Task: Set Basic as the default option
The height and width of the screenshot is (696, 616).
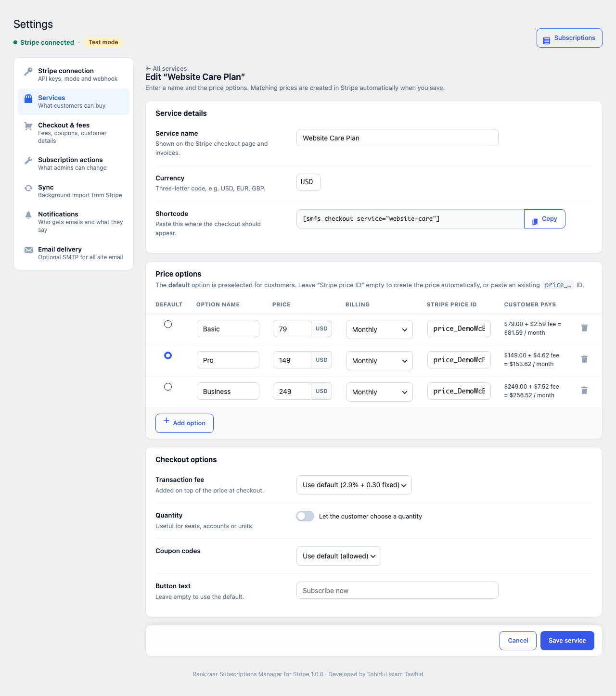Action: click(168, 324)
